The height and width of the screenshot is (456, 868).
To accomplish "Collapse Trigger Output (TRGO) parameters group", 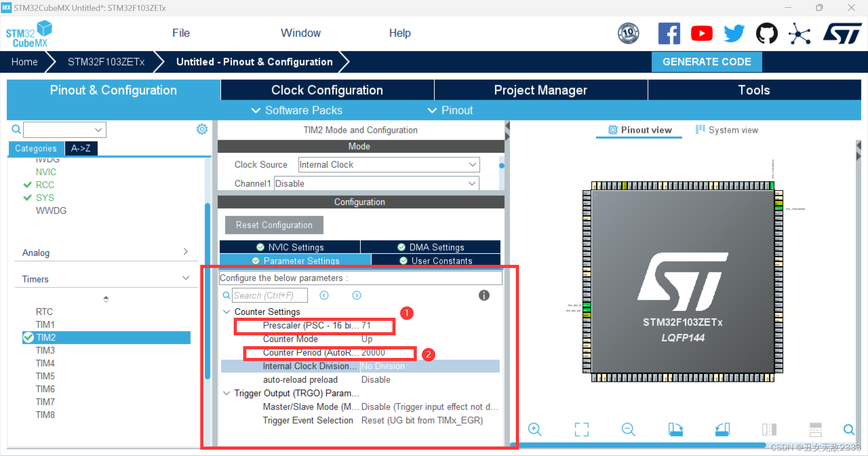I will pyautogui.click(x=226, y=393).
